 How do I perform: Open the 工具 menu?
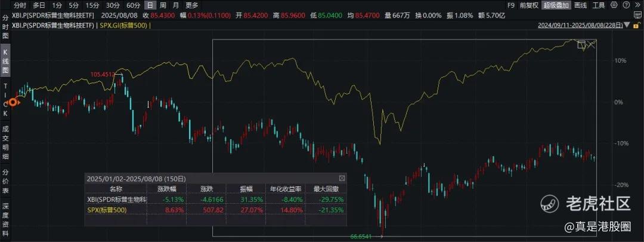(x=599, y=5)
